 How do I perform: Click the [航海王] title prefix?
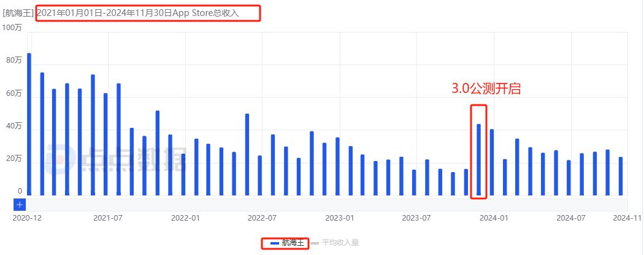click(19, 13)
